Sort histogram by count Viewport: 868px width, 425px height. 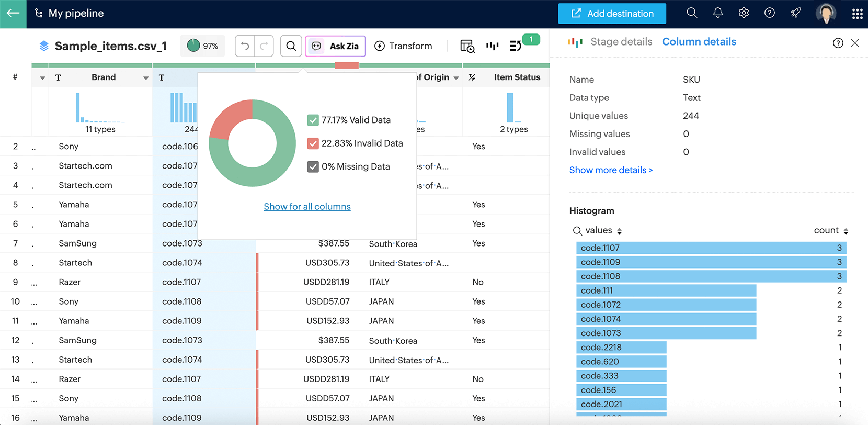click(846, 231)
